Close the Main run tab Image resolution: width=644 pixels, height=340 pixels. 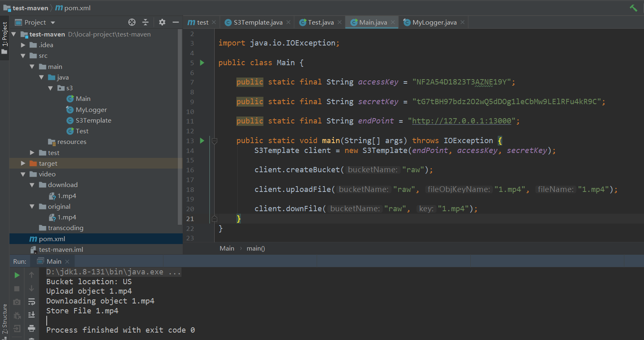[x=67, y=262]
